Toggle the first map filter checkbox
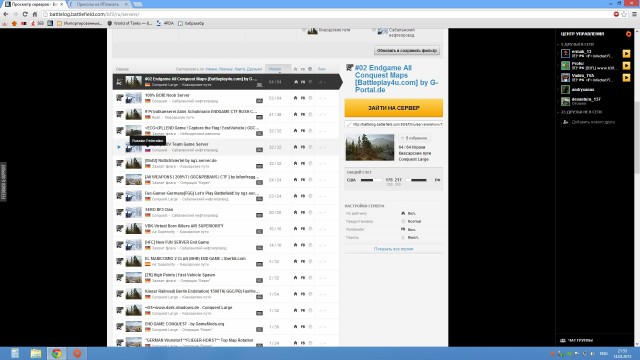Image resolution: width=640 pixels, height=360 pixels. (x=304, y=30)
